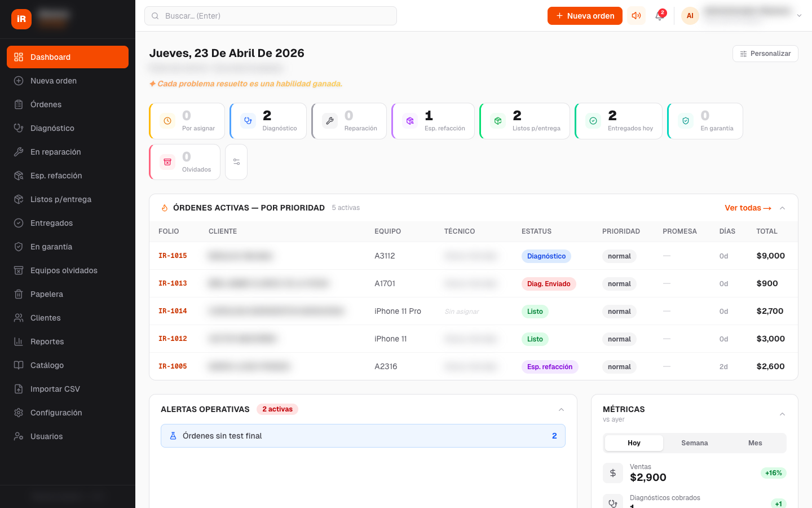This screenshot has height=508, width=812.
Task: Navigate to Clientes in sidebar
Action: click(46, 318)
